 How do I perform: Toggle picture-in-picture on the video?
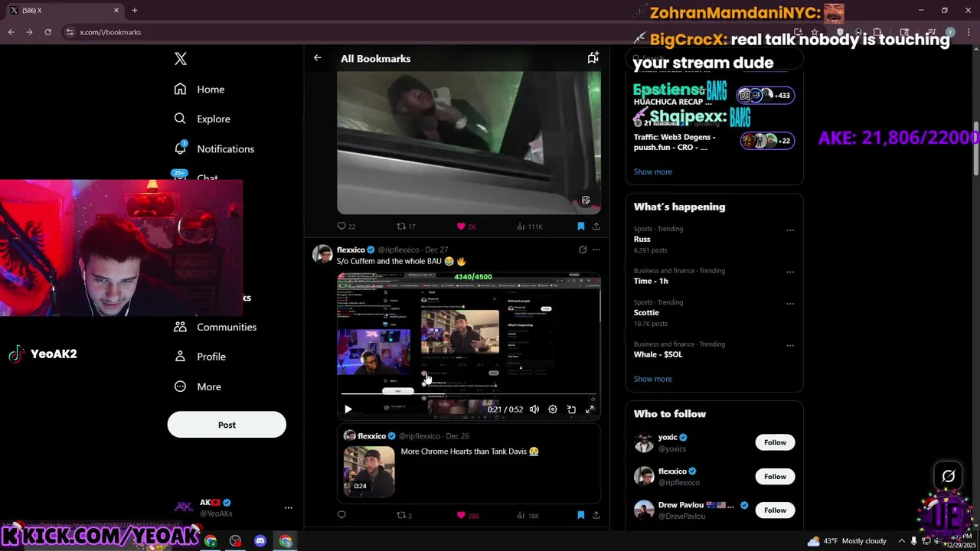(x=571, y=409)
